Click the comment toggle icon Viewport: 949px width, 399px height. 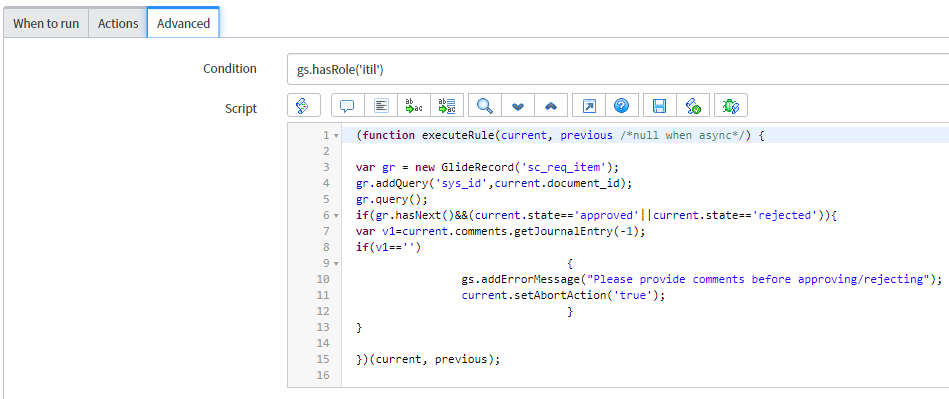pos(347,105)
